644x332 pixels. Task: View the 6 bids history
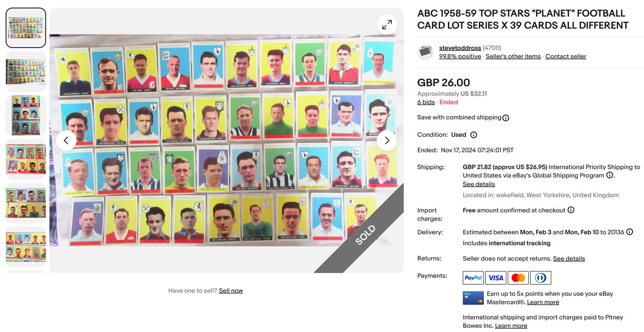click(x=426, y=102)
